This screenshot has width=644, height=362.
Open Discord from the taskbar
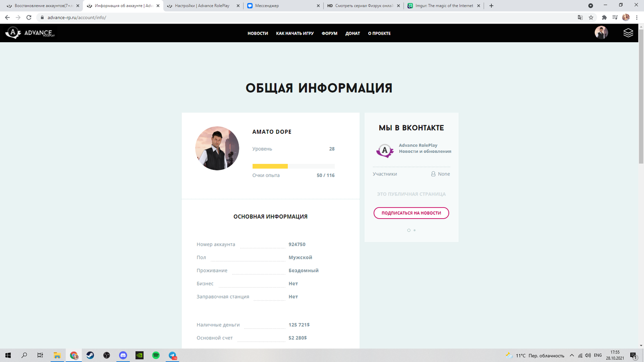(123, 355)
